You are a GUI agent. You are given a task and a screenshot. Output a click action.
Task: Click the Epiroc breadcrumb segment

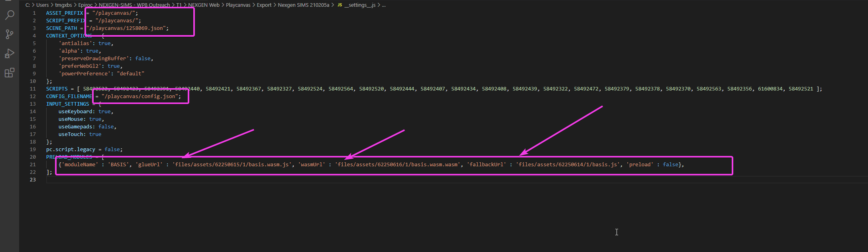(x=85, y=5)
